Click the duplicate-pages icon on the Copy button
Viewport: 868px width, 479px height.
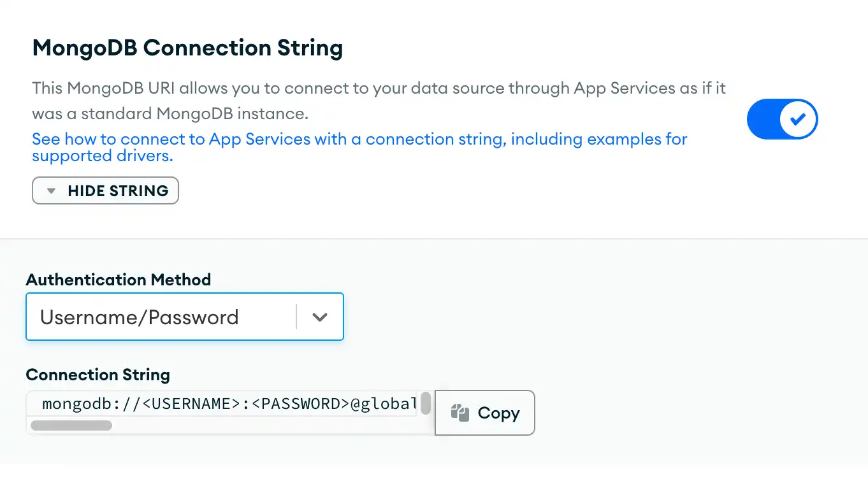point(461,413)
